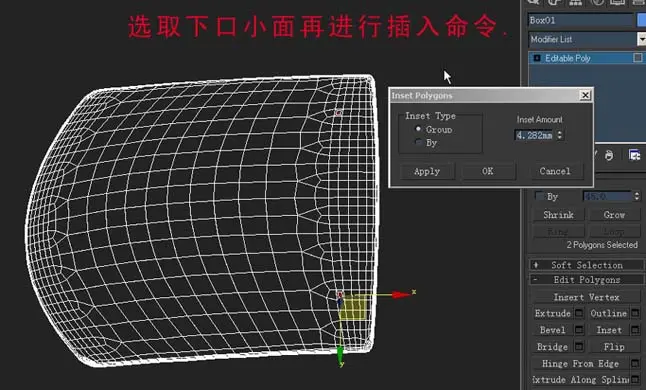This screenshot has height=390, width=646.
Task: Click the Shrink selection button
Action: coord(558,215)
